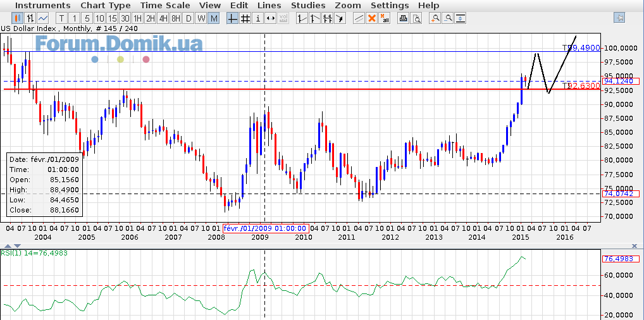
Task: Open the Edit menu
Action: point(239,5)
